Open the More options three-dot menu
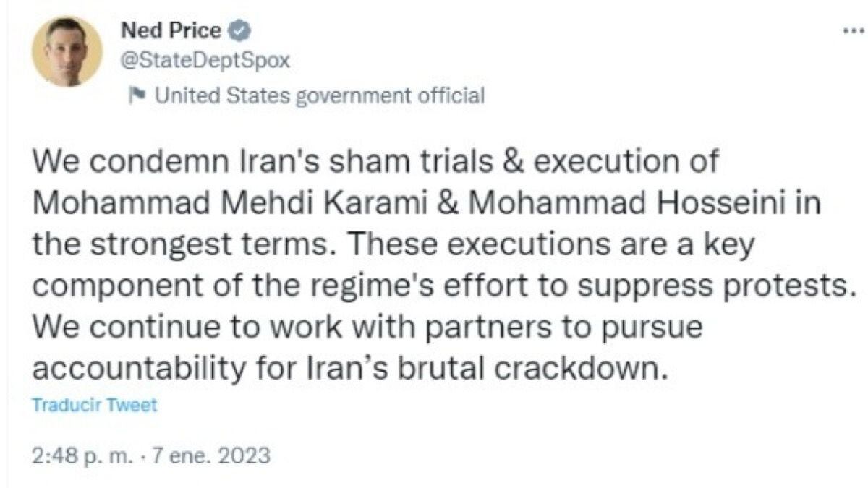The width and height of the screenshot is (868, 488). click(x=855, y=33)
